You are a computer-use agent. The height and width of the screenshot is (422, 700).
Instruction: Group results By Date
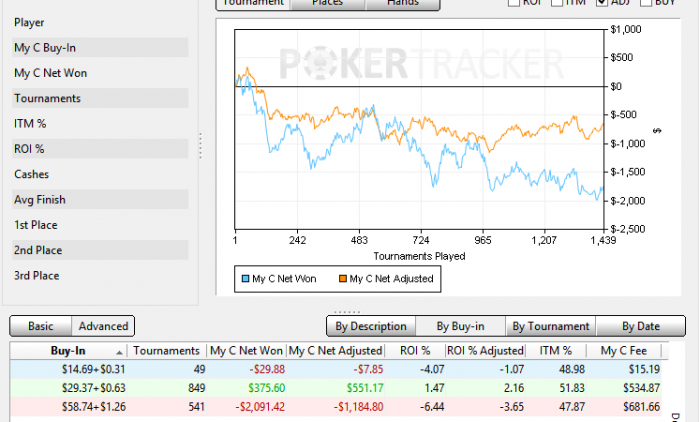[x=641, y=326]
